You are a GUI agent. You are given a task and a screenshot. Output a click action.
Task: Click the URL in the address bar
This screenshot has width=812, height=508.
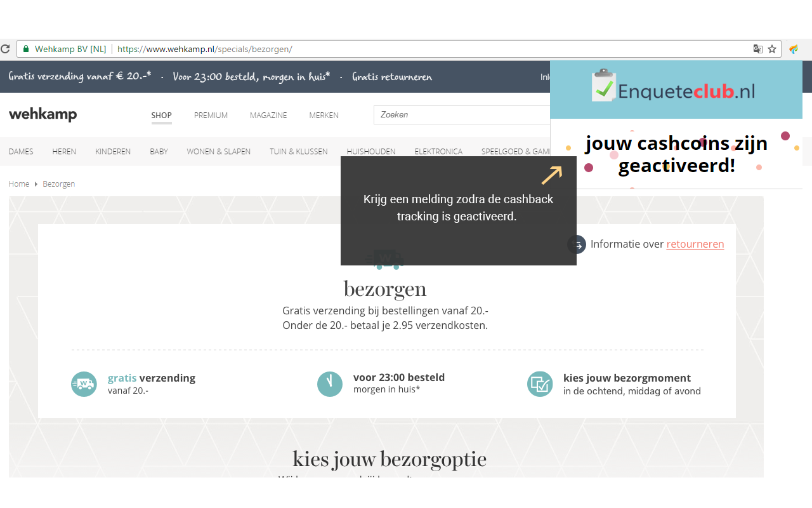coord(205,49)
